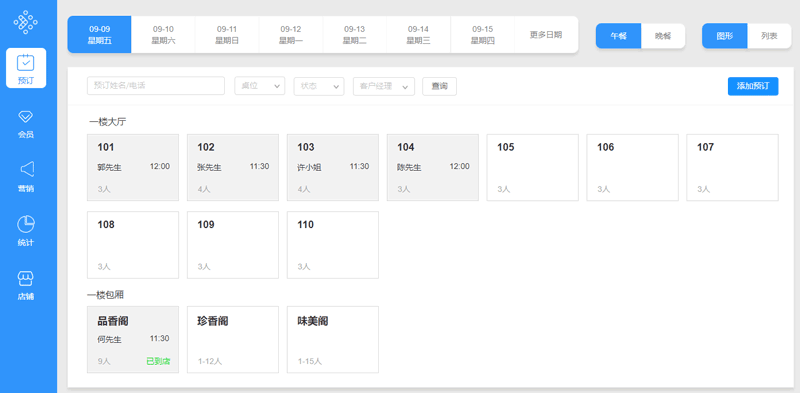Click the 添加预订 add reservation button
Image resolution: width=800 pixels, height=393 pixels.
pos(753,86)
